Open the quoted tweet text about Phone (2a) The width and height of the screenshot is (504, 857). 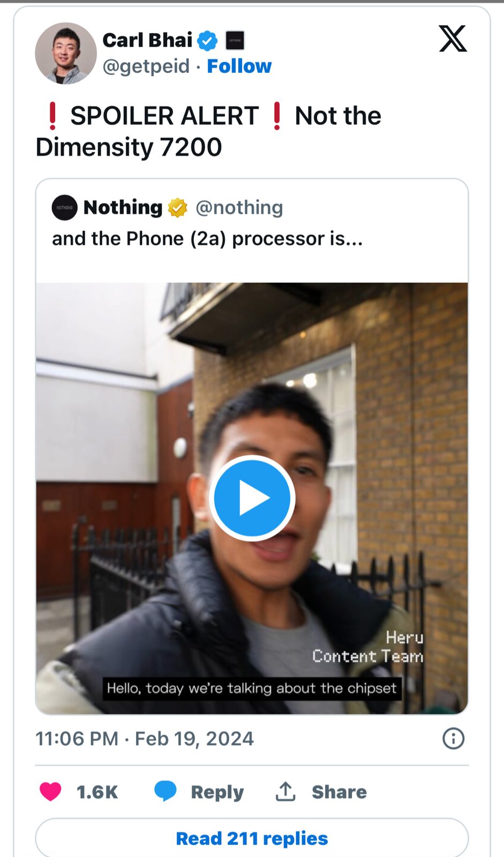pyautogui.click(x=207, y=238)
